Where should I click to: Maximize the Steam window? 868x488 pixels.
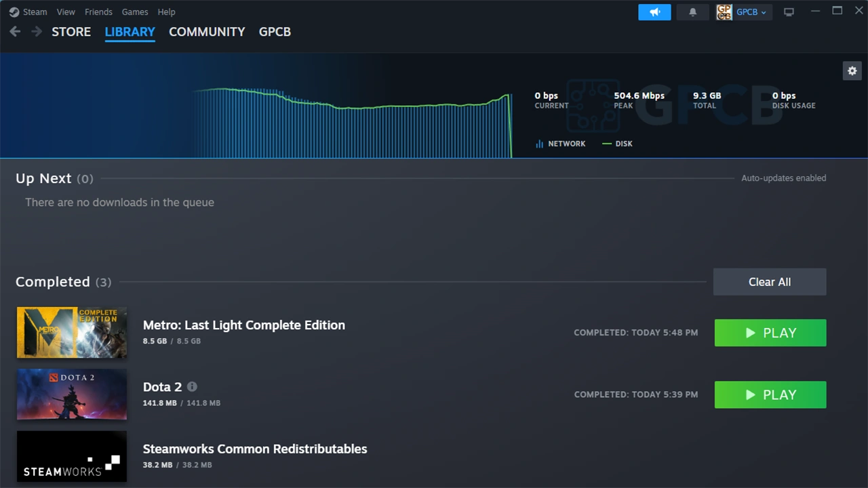coord(837,11)
